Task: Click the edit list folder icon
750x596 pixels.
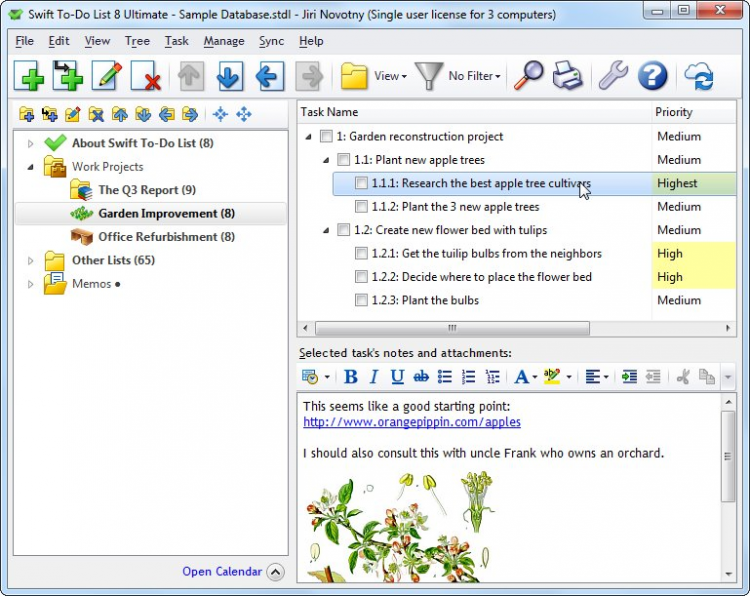Action: 73,114
